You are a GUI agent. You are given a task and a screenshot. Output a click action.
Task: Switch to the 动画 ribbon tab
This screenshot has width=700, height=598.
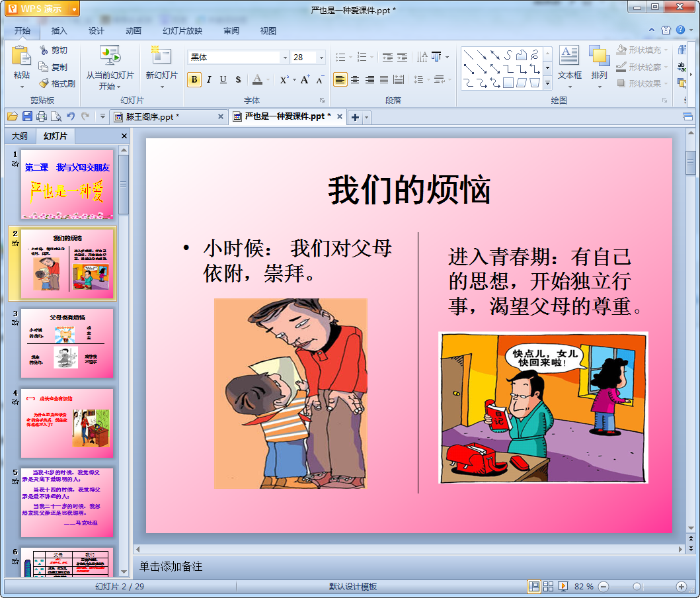pos(133,31)
